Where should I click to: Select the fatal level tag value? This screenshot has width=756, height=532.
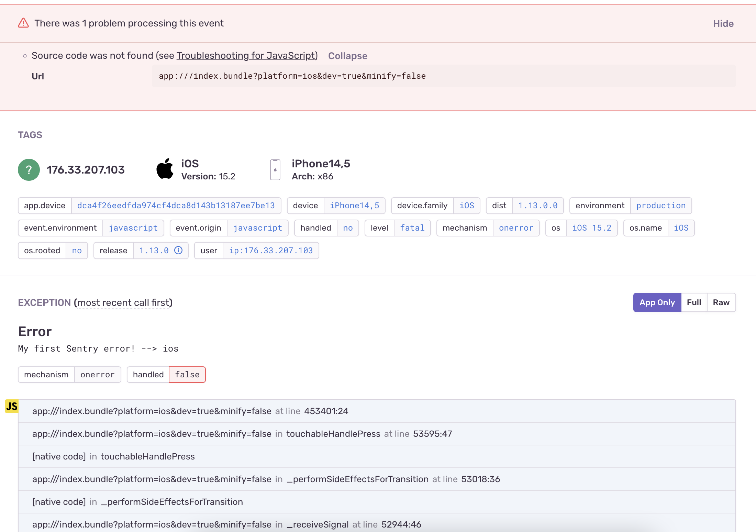tap(412, 228)
